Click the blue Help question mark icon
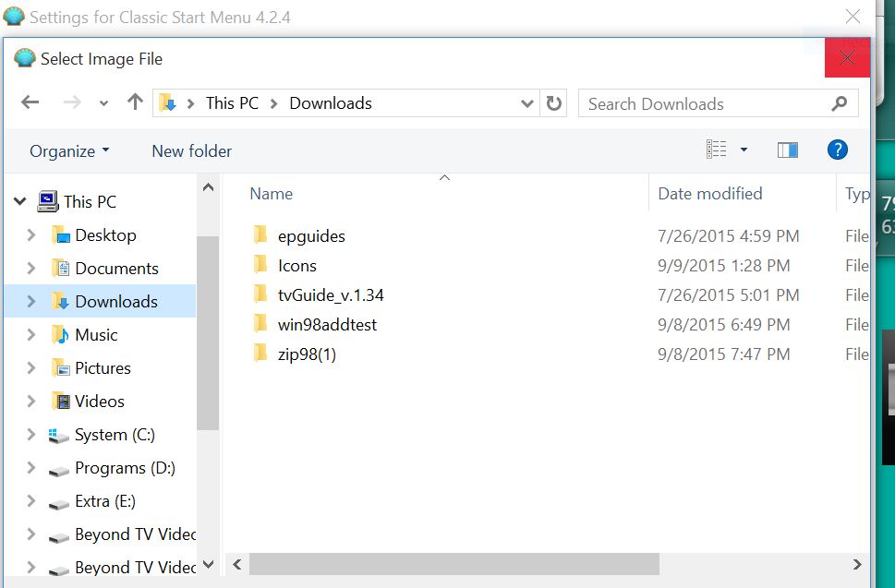 pos(837,150)
